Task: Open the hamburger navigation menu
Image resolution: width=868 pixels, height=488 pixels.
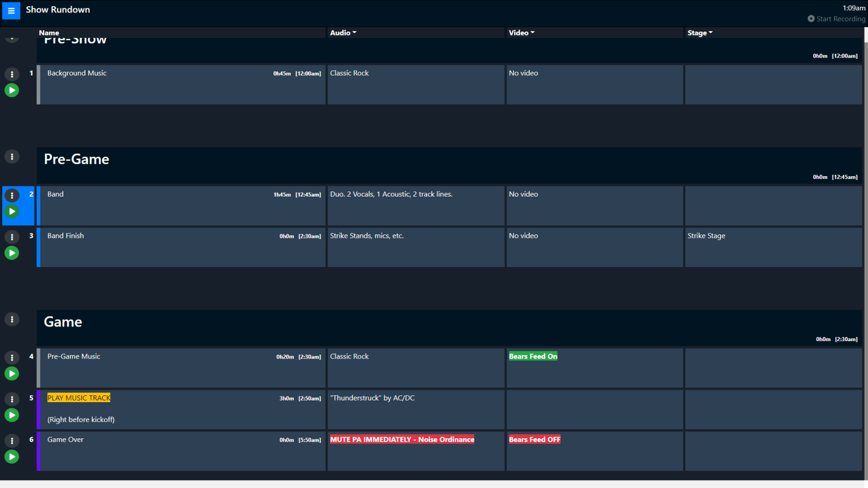Action: [x=11, y=11]
